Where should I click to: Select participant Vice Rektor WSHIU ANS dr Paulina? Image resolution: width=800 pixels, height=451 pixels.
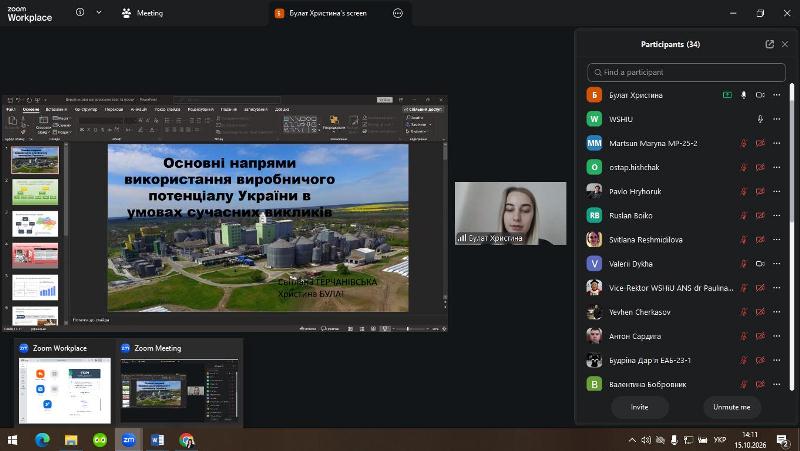coord(685,288)
